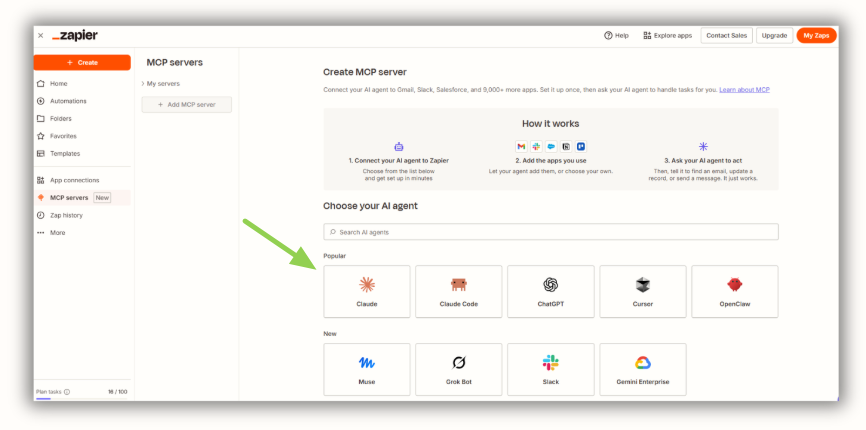The height and width of the screenshot is (430, 866).
Task: Click the Salesforce icon in How it works
Action: click(x=551, y=147)
